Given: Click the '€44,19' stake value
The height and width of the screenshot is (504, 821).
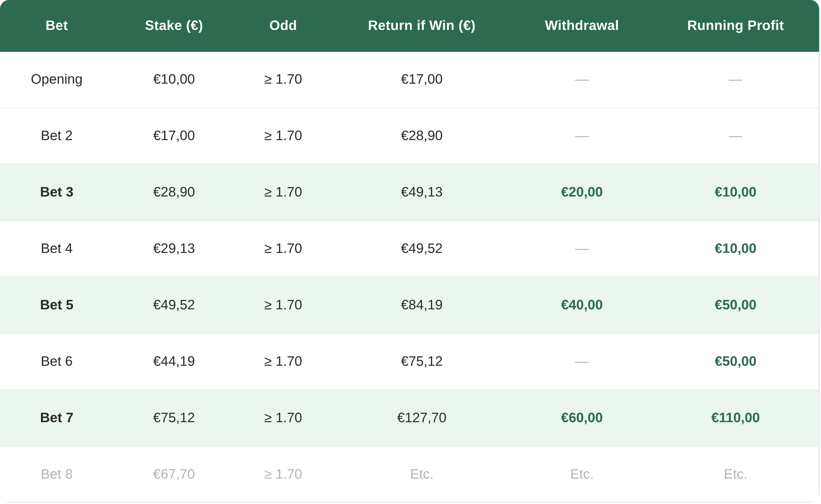Looking at the screenshot, I should (174, 361).
